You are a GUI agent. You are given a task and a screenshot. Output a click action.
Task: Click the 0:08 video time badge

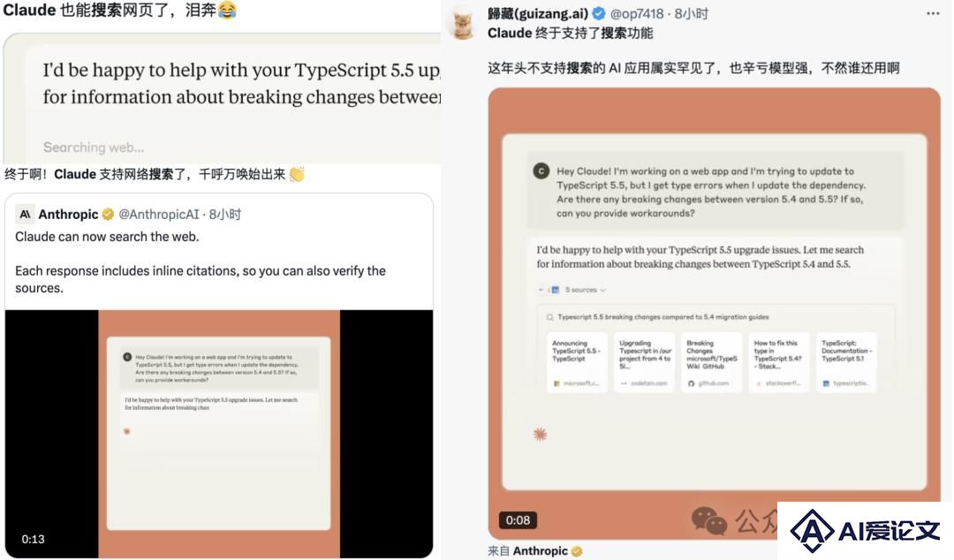click(518, 520)
